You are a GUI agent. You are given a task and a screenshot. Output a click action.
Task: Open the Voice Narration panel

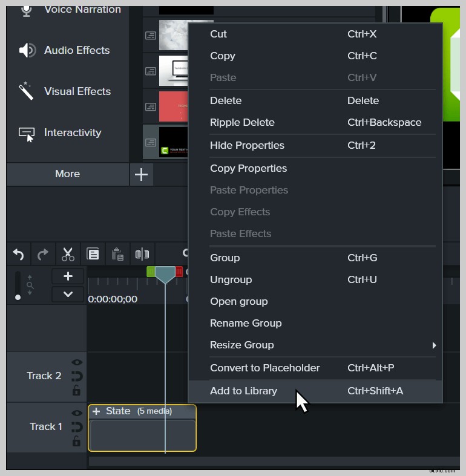pos(70,10)
